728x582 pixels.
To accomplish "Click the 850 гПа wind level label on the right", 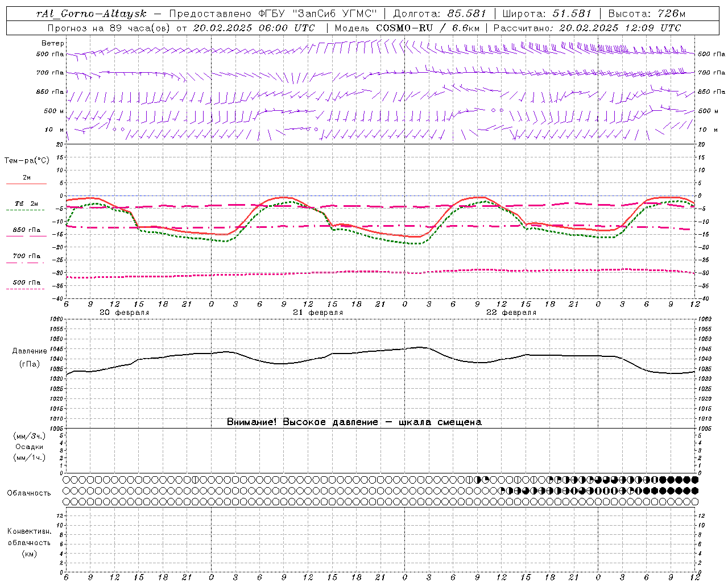I will tap(712, 92).
